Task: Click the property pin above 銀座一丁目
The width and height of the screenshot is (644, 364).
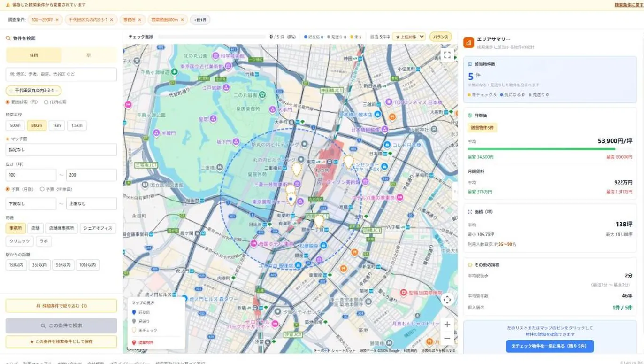Action: 319,221
